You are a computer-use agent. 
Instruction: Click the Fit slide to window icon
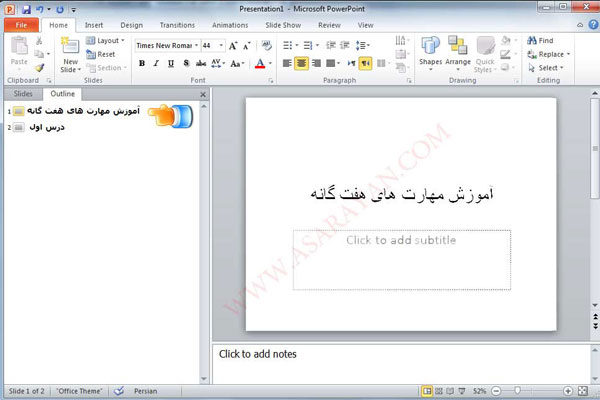click(x=584, y=390)
